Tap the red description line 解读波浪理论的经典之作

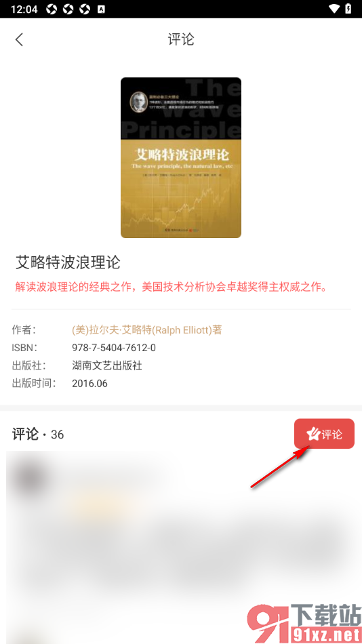(x=172, y=287)
